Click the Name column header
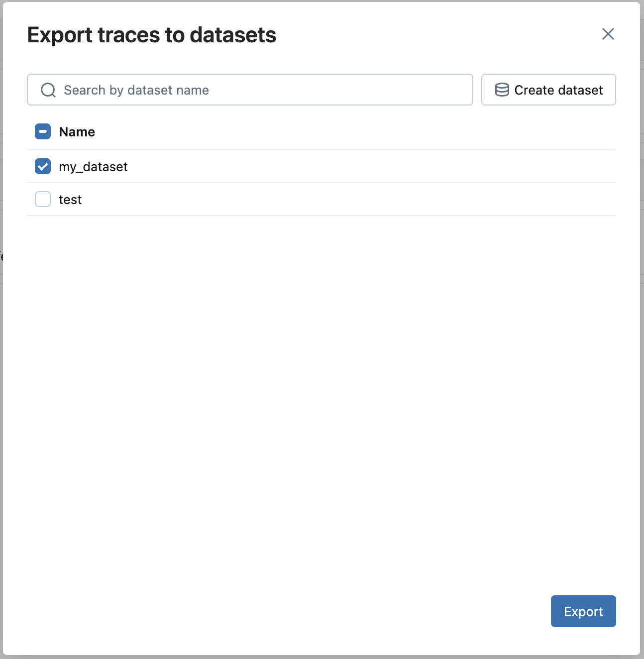Viewport: 644px width, 659px height. [77, 131]
